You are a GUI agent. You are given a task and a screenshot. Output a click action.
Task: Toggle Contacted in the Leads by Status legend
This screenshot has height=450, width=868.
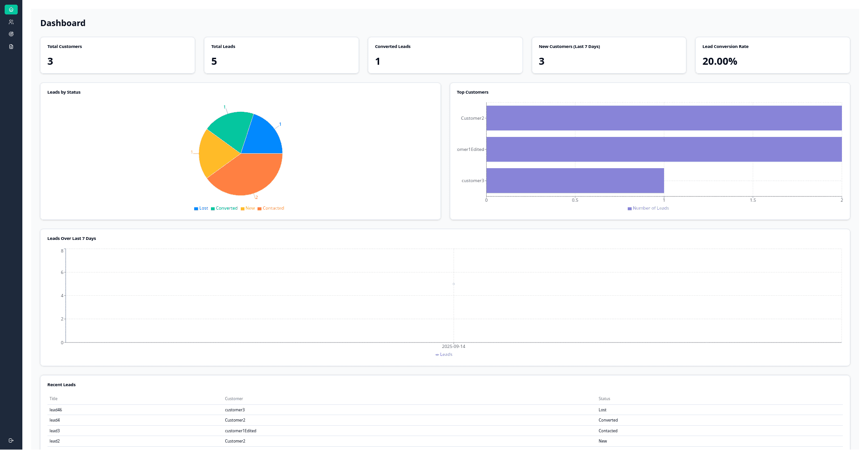click(x=270, y=208)
